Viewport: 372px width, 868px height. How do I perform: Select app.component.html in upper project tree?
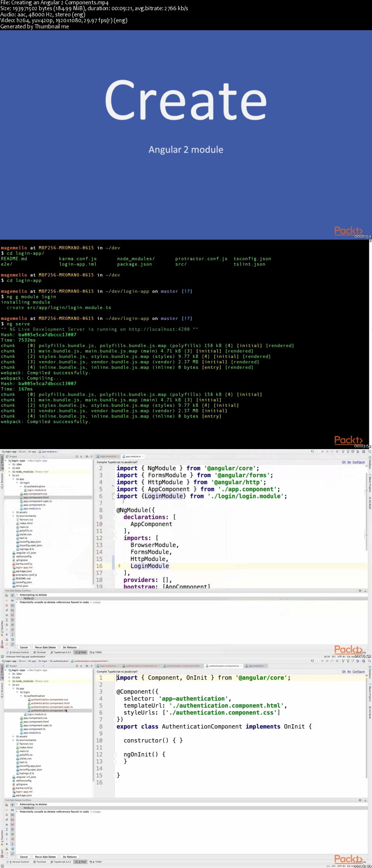[36, 497]
